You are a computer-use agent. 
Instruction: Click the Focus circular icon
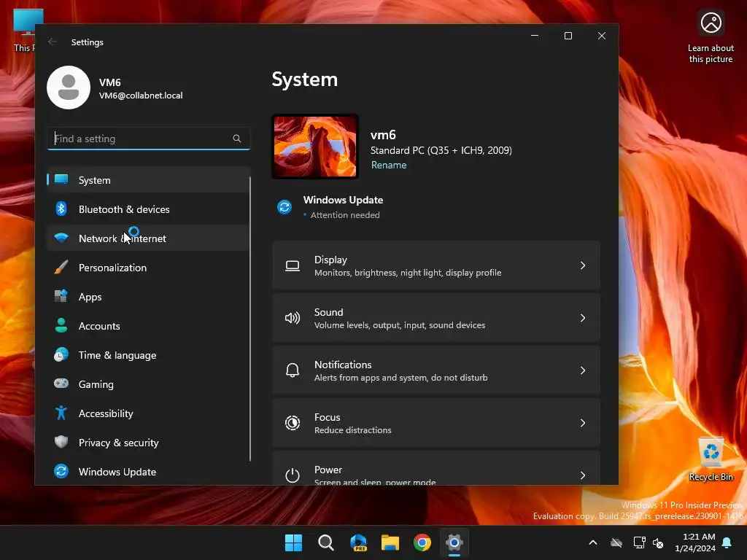[x=293, y=423]
